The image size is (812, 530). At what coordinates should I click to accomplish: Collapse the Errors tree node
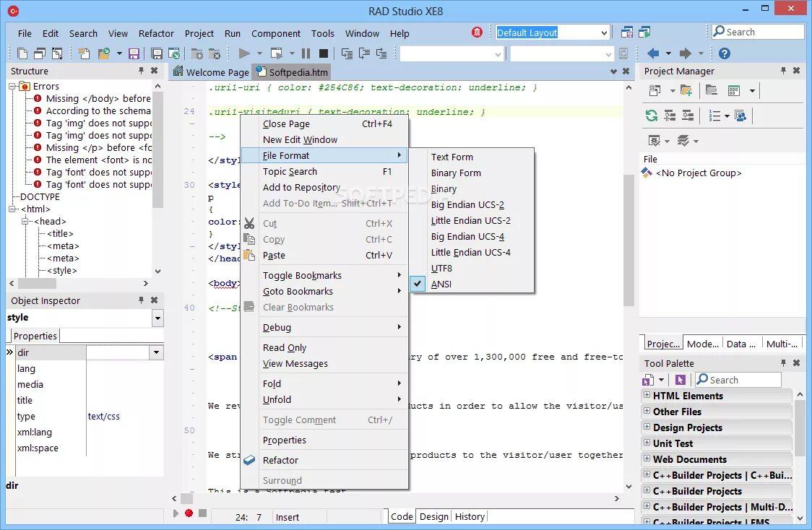(12, 87)
